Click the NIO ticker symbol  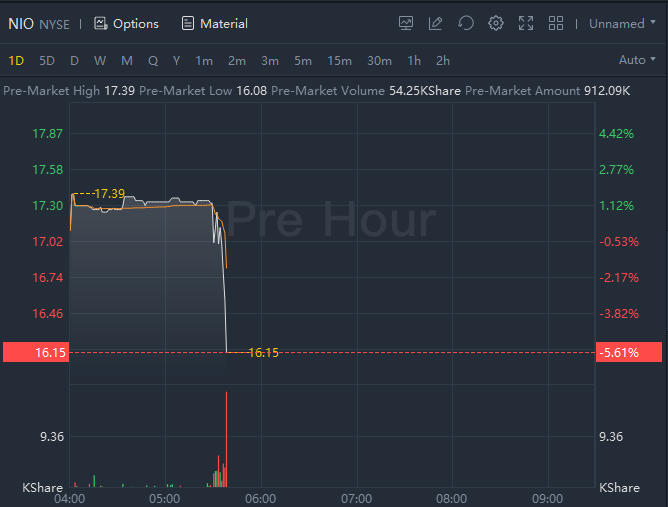(21, 23)
